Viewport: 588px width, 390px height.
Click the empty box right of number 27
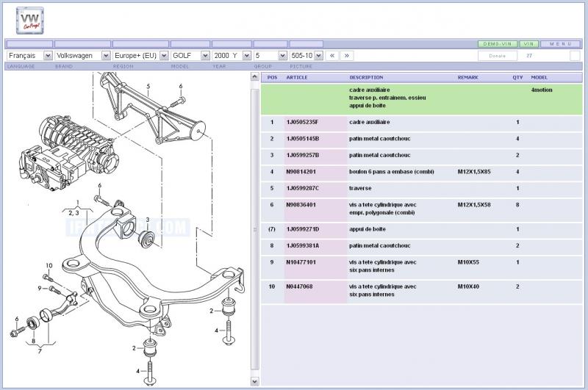(x=575, y=56)
